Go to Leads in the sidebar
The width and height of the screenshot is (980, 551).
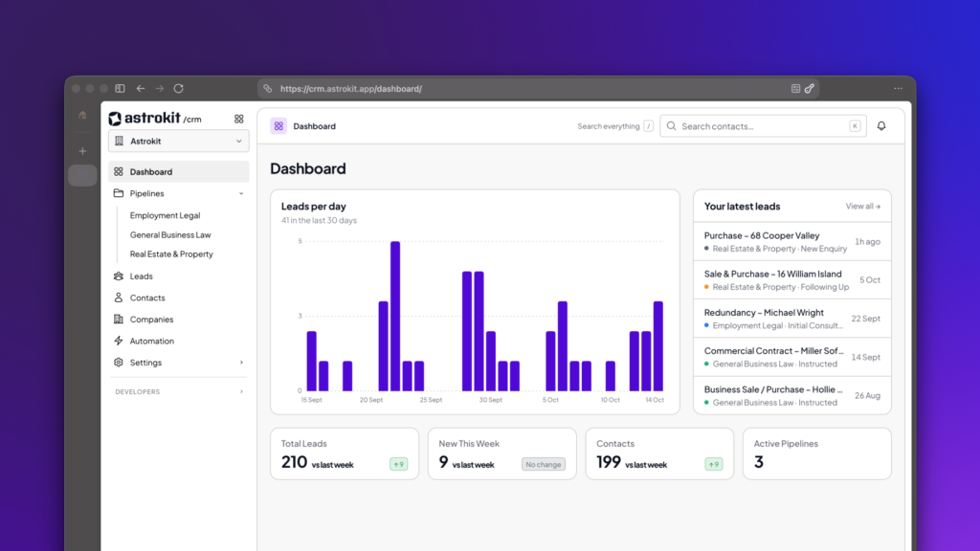179,276
